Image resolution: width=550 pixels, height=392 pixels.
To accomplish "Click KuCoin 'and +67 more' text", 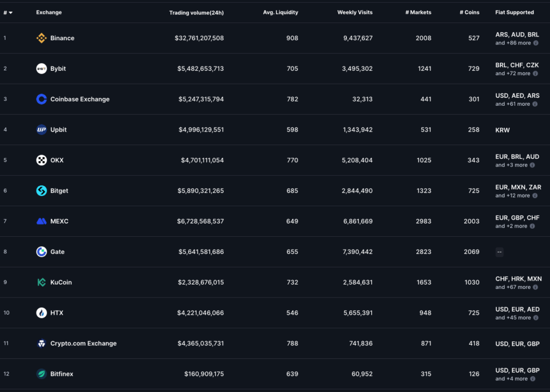I will tap(513, 287).
